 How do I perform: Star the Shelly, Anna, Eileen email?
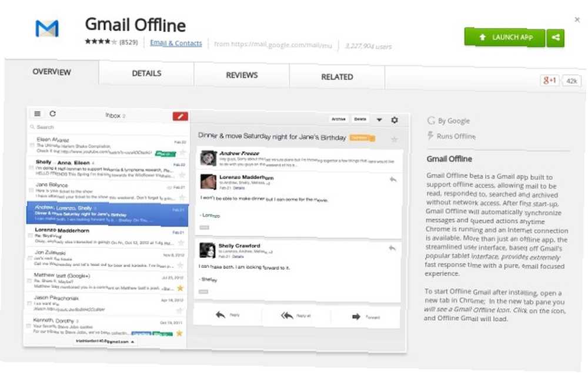click(x=182, y=175)
